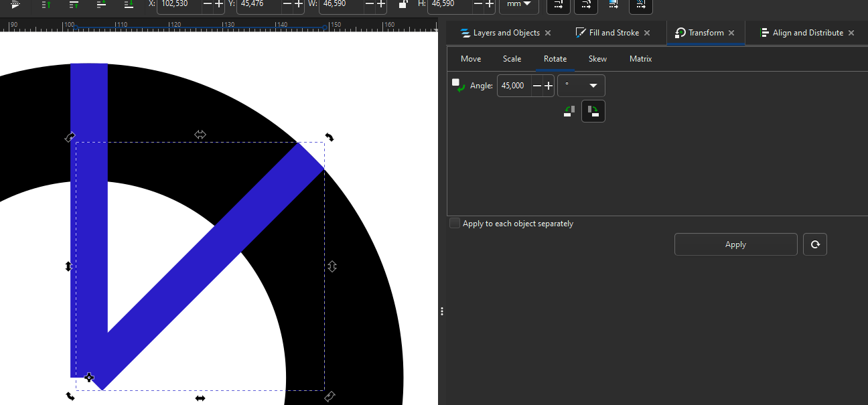
Task: Increase X value with plus button
Action: click(x=219, y=4)
